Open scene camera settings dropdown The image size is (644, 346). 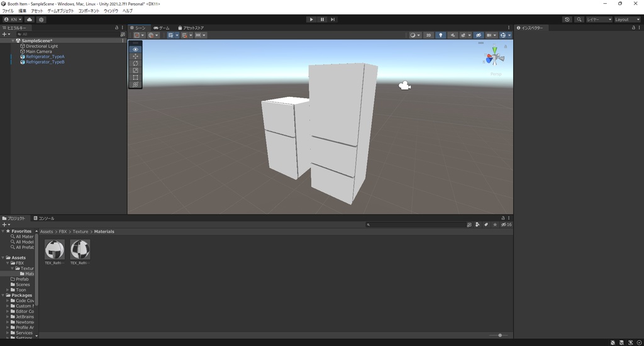(492, 35)
